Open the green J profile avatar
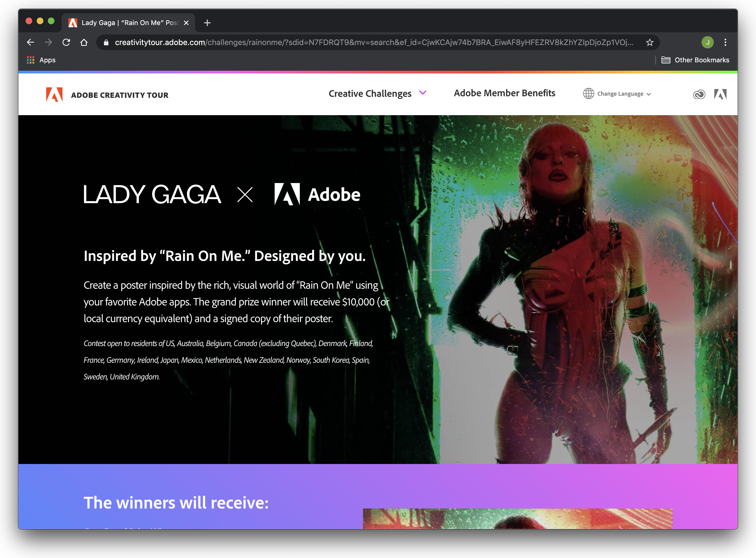The height and width of the screenshot is (558, 756). pyautogui.click(x=707, y=42)
